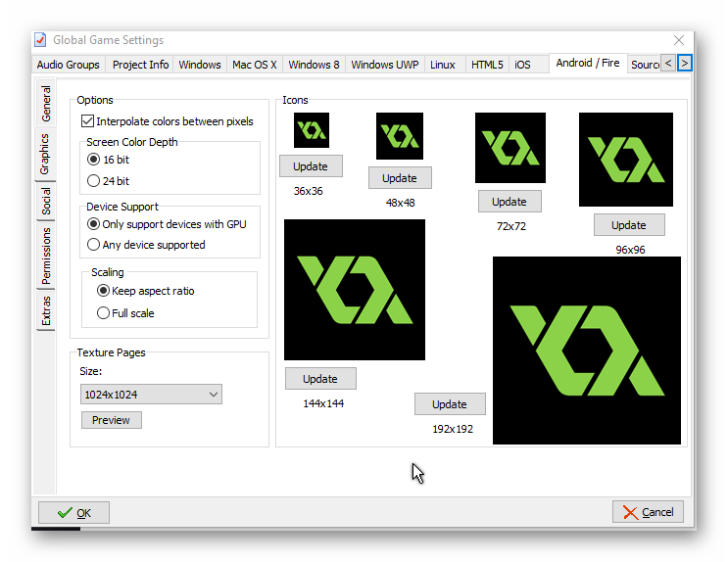
Task: Click the title bar app icon
Action: pyautogui.click(x=40, y=40)
